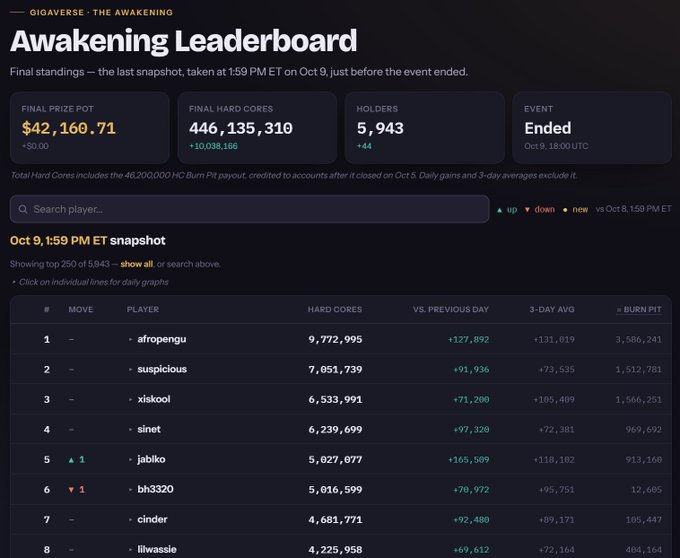Expand bh3320 row disclosure arrow

click(131, 489)
